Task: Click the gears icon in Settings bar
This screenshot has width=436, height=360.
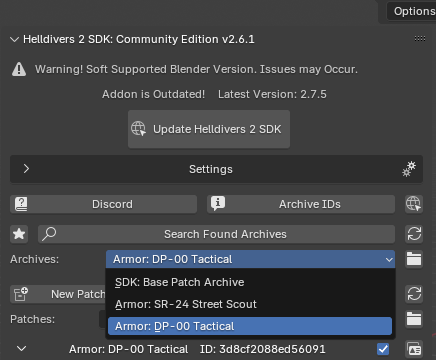Action: coord(409,169)
